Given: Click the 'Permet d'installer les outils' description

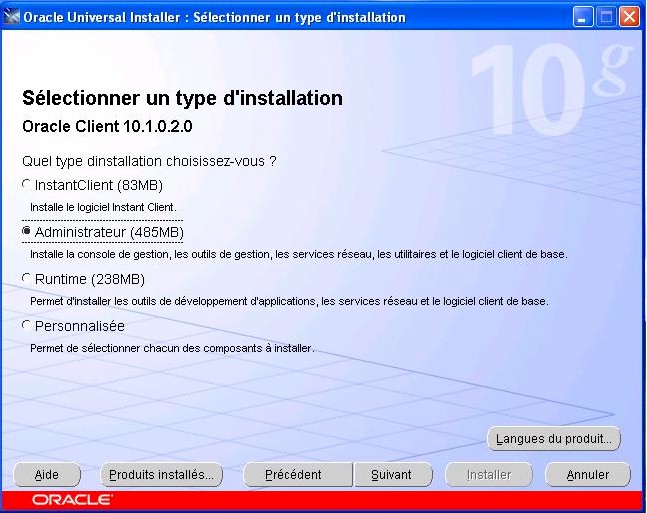Looking at the screenshot, I should coord(289,301).
